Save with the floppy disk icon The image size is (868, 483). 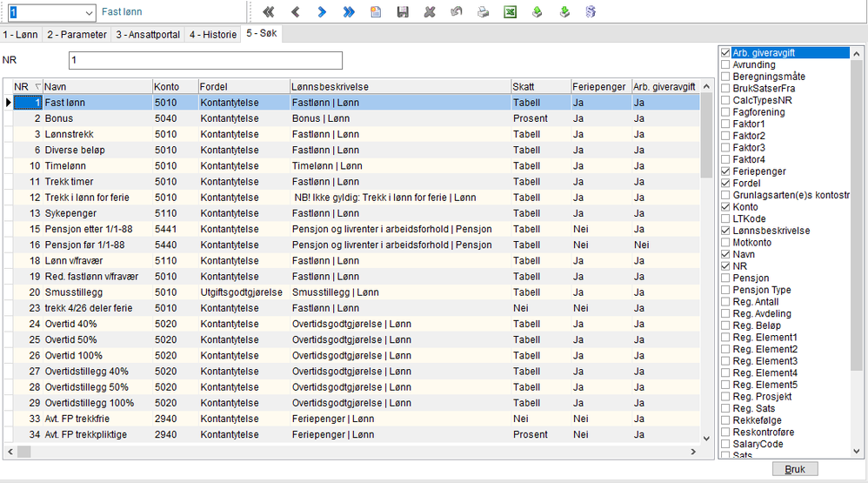(x=402, y=12)
